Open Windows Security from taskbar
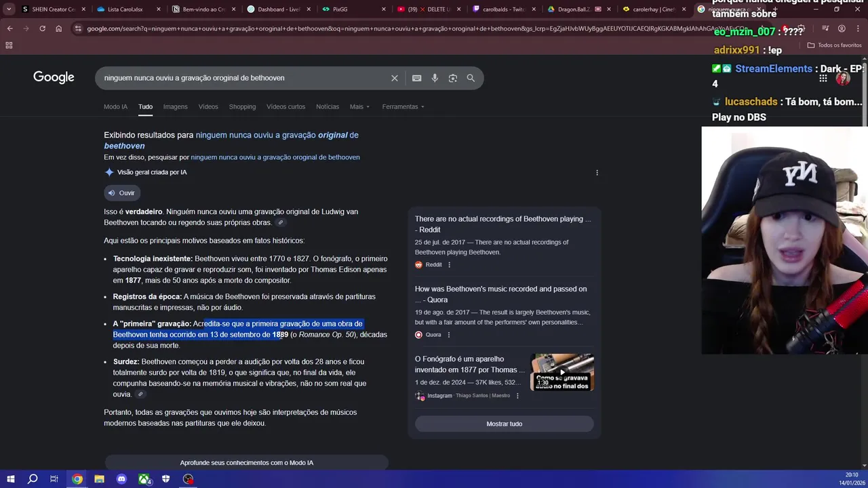The image size is (868, 488). point(166,479)
